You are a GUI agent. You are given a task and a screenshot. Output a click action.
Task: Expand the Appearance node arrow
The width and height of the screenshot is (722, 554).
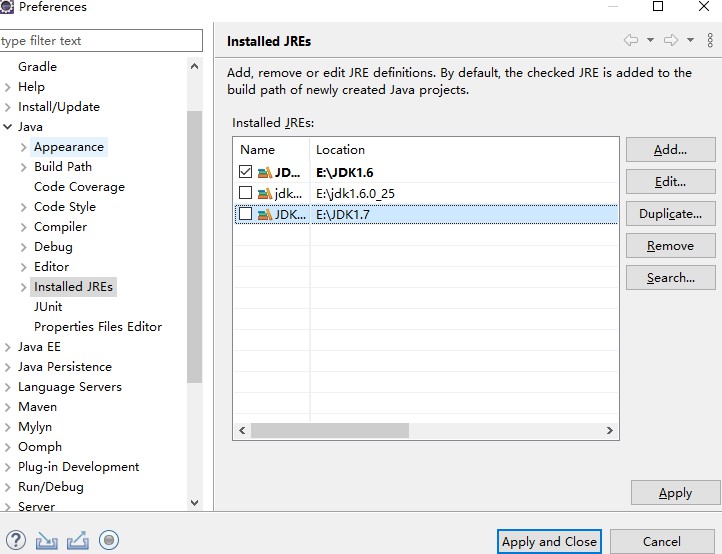pyautogui.click(x=23, y=147)
